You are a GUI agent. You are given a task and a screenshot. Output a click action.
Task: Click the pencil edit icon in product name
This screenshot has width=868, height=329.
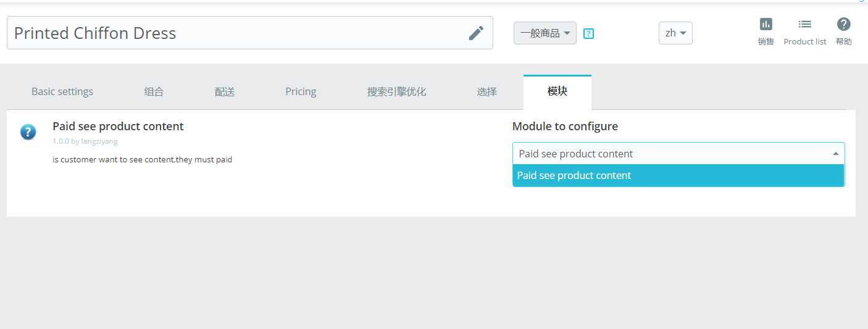click(x=476, y=33)
